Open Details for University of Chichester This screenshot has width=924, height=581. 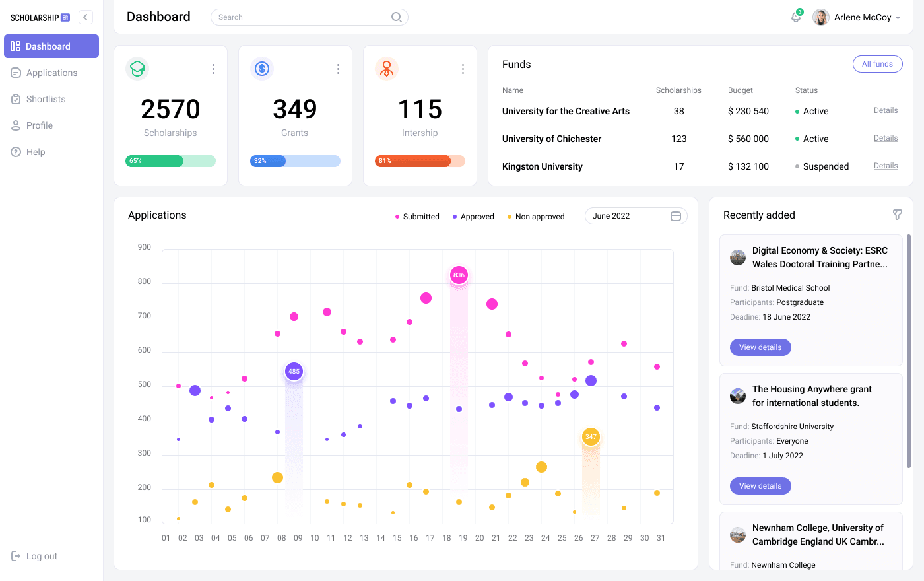(885, 138)
